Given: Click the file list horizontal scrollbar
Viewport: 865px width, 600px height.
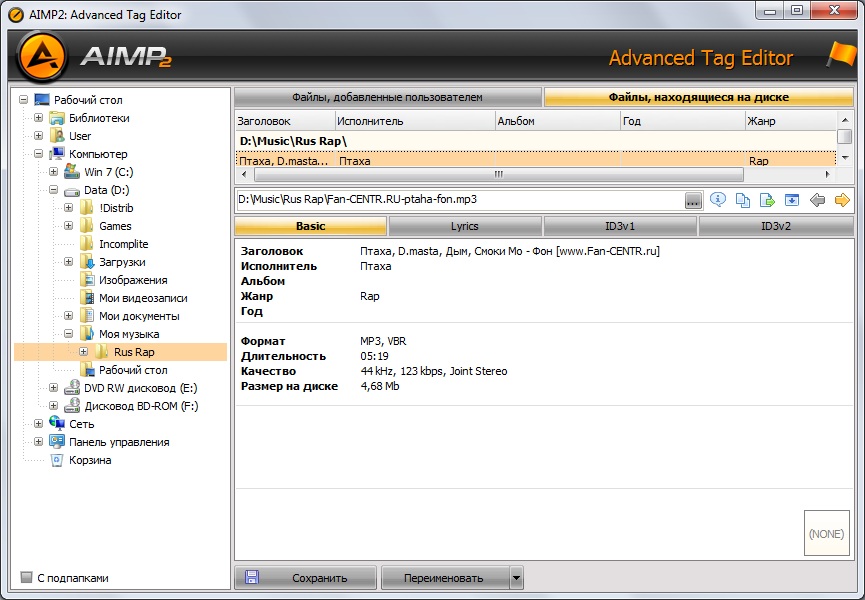Looking at the screenshot, I should pyautogui.click(x=498, y=175).
